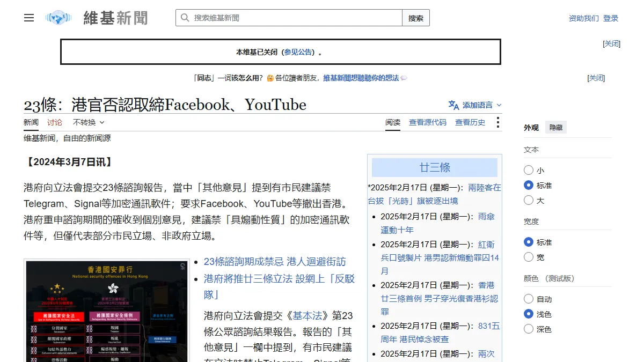Screen dimensions: 644x362
Task: Select the 宽 width radio
Action: (529, 257)
